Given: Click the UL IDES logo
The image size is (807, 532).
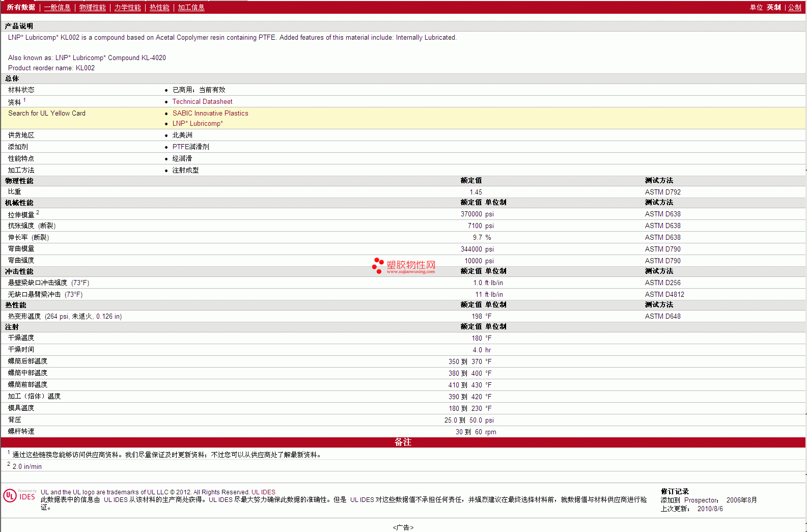Looking at the screenshot, I should [19, 495].
